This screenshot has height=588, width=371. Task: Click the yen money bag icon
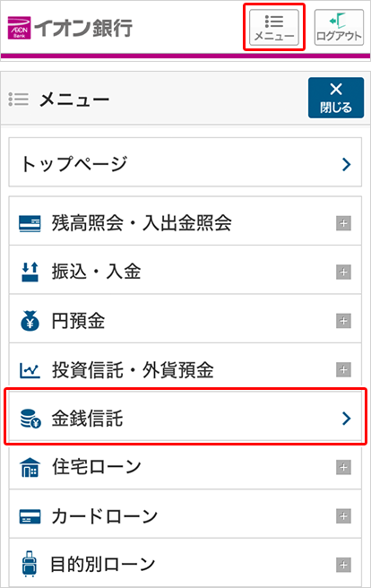coord(30,321)
